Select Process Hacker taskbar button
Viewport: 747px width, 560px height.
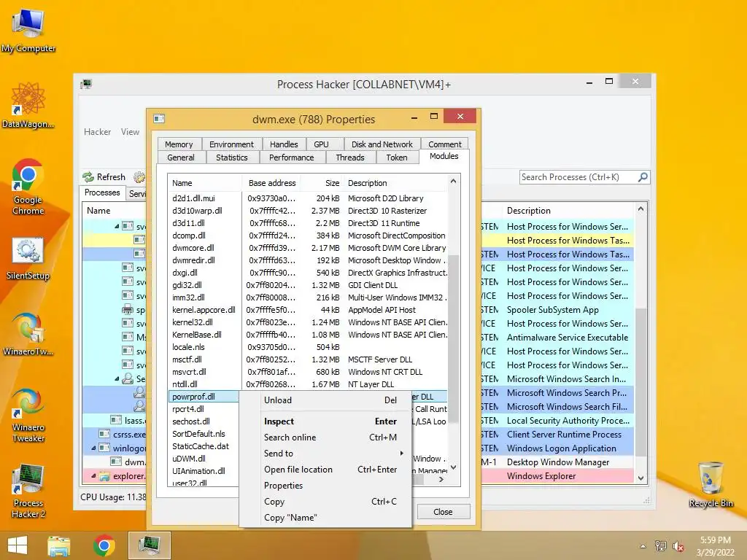(149, 545)
